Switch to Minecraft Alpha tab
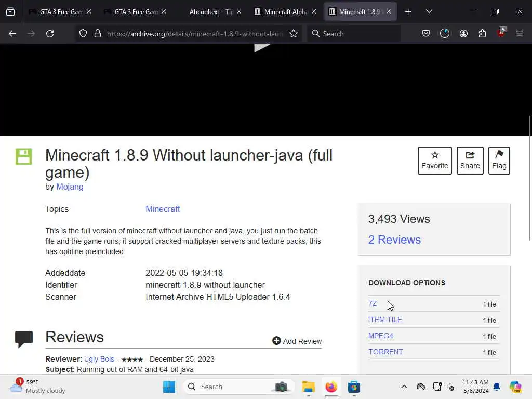This screenshot has width=532, height=399. point(286,12)
